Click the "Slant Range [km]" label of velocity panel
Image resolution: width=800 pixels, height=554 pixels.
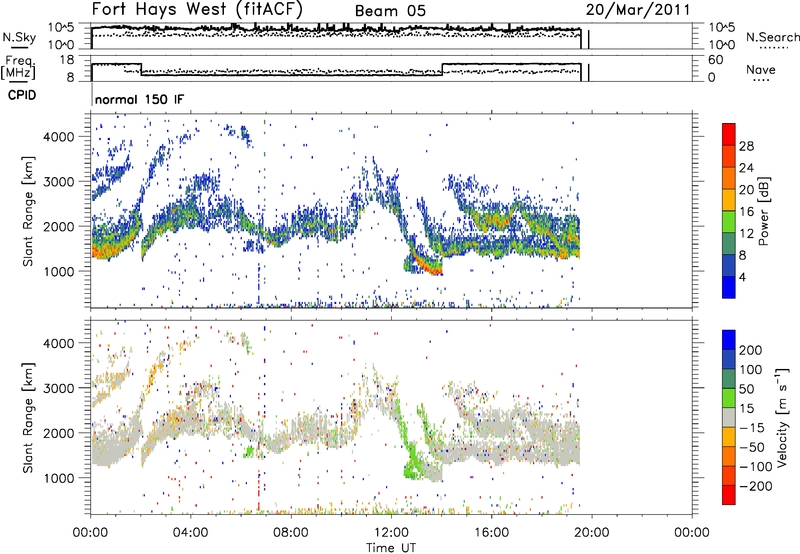28,418
